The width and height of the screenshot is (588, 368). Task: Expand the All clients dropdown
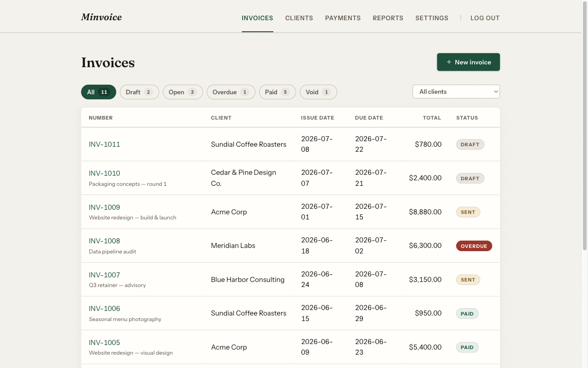point(456,92)
